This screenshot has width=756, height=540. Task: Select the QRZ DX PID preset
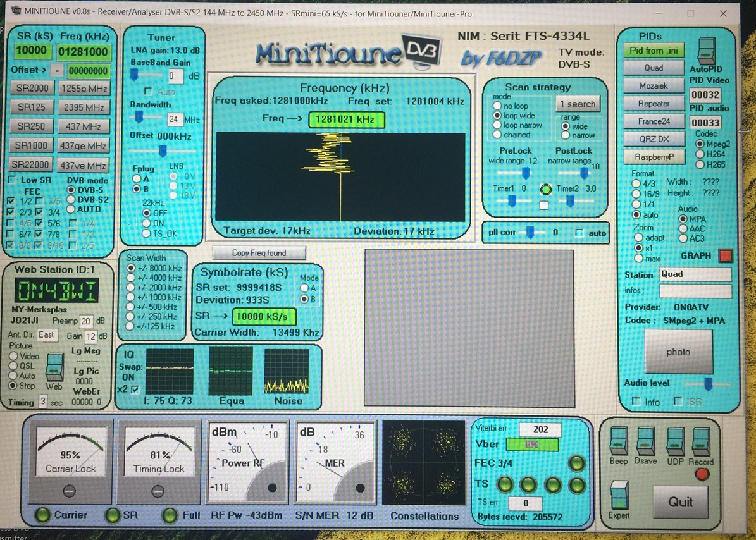click(x=654, y=138)
